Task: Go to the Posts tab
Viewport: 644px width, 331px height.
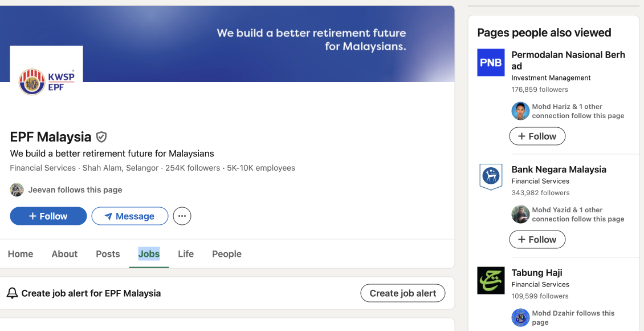Action: tap(108, 254)
